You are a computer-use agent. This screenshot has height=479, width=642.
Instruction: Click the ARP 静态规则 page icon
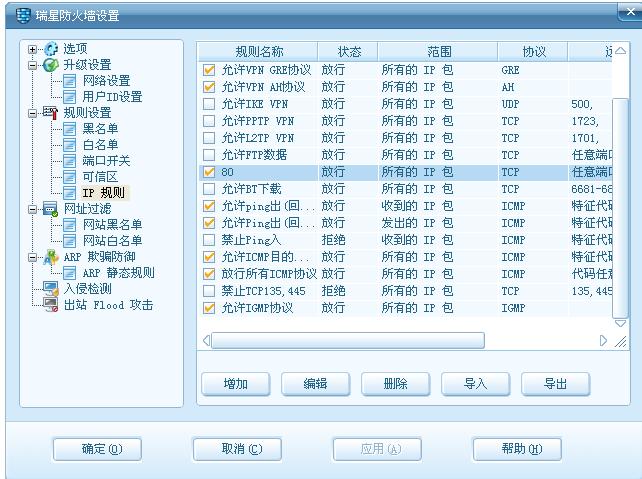(x=70, y=273)
